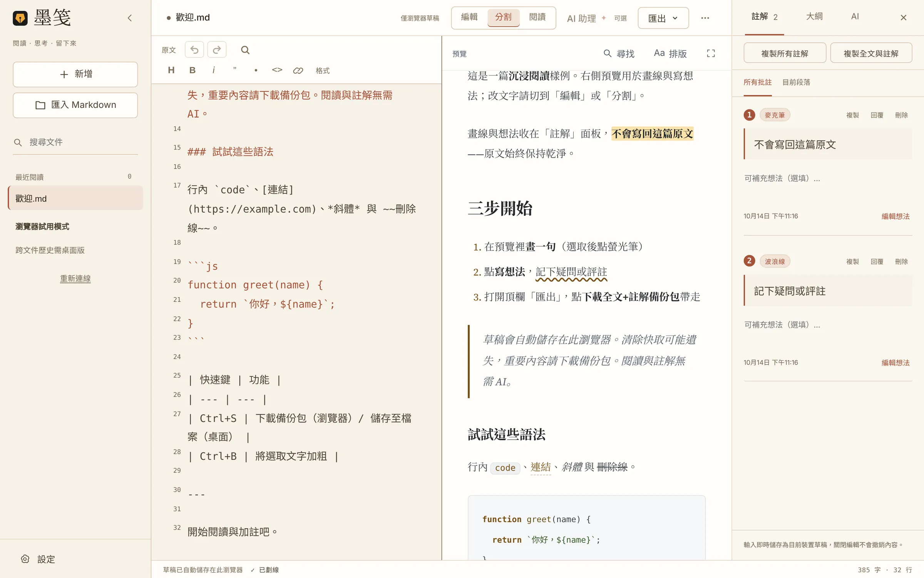Click the 最近閱讀 section header
The image size is (924, 578).
point(29,177)
